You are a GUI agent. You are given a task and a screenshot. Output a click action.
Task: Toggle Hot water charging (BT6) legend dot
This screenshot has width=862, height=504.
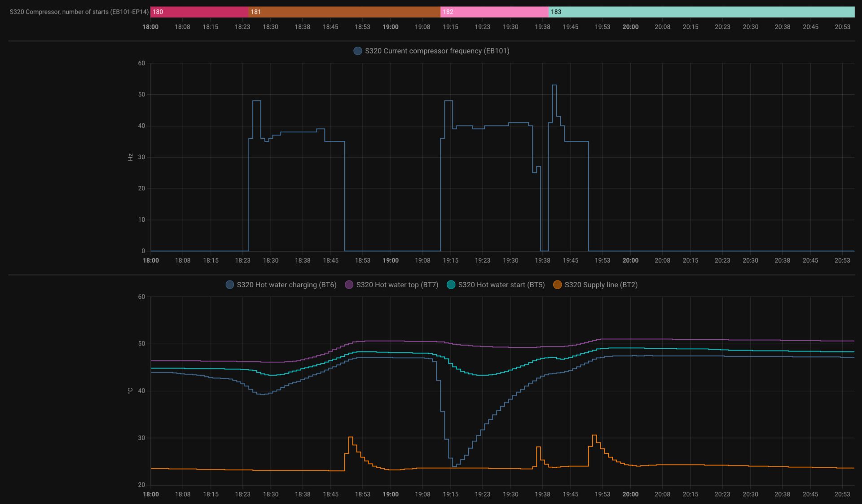pos(229,285)
